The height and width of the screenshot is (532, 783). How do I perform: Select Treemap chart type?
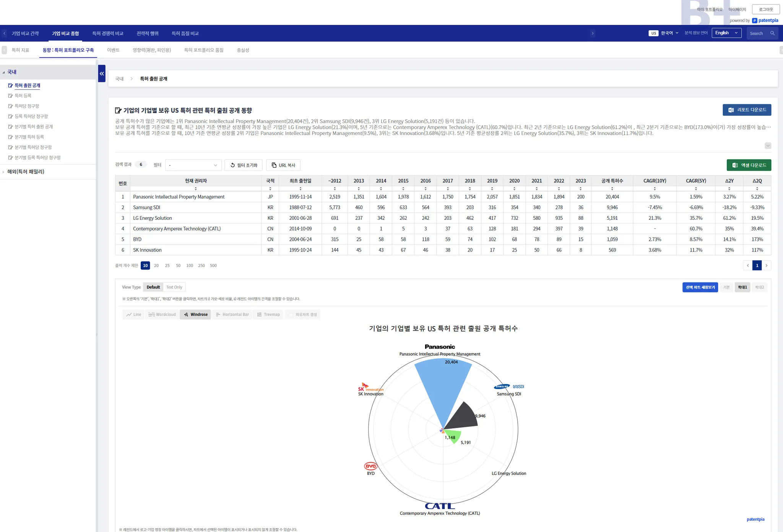268,315
